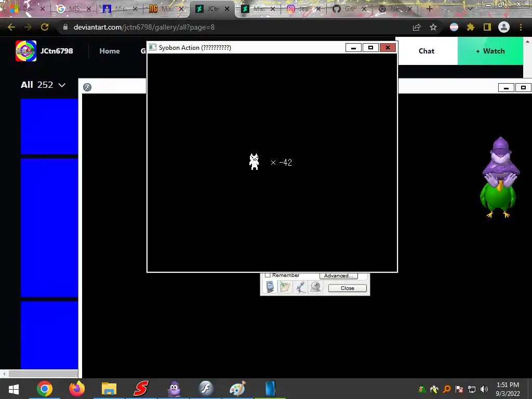Viewport: 532px width, 399px height.
Task: Open the Paint palette app on taskbar
Action: click(237, 389)
